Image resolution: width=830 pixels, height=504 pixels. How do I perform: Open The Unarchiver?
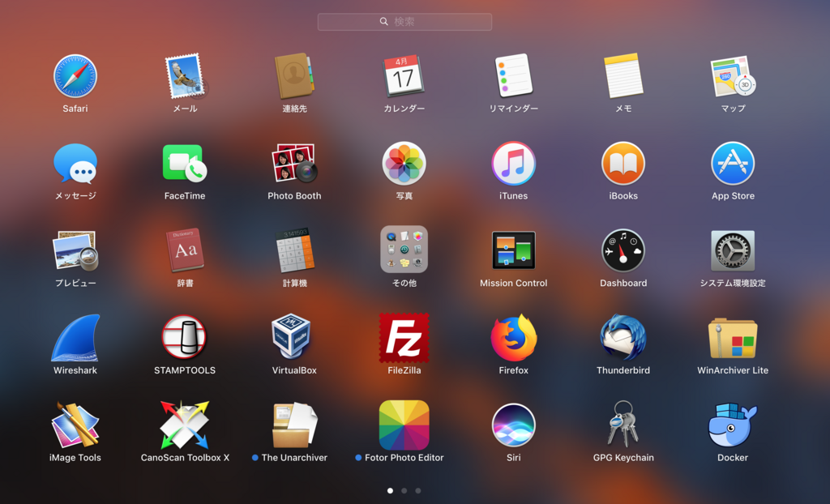(294, 425)
